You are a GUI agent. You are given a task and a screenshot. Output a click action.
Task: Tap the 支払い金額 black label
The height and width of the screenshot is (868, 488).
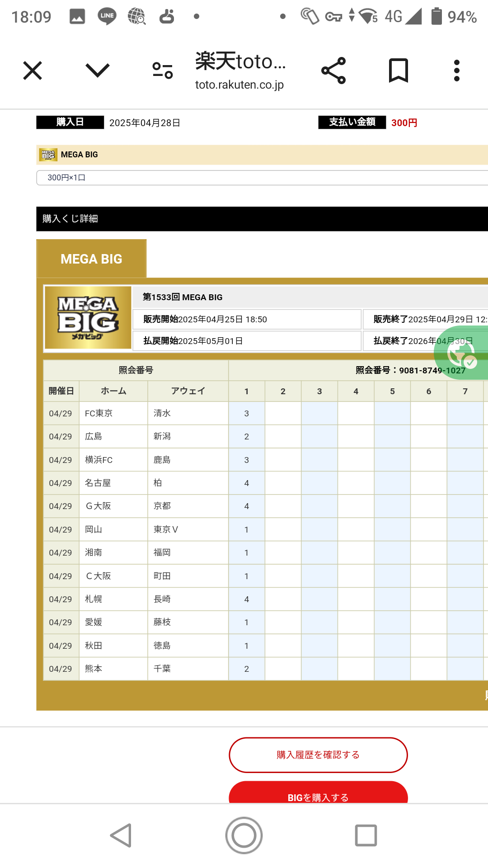352,122
